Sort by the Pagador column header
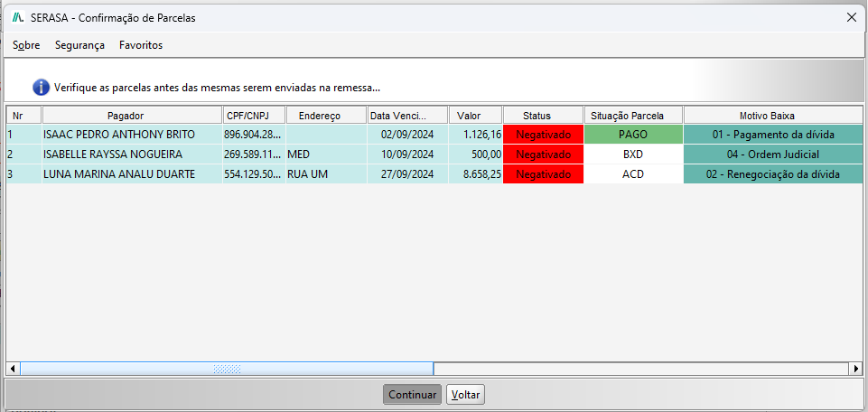The height and width of the screenshot is (412, 868). click(x=132, y=116)
